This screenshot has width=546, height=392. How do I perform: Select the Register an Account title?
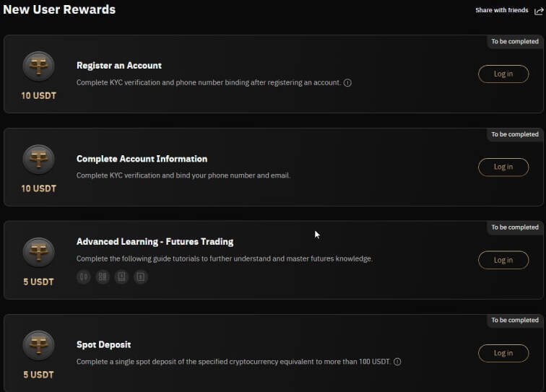[119, 66]
